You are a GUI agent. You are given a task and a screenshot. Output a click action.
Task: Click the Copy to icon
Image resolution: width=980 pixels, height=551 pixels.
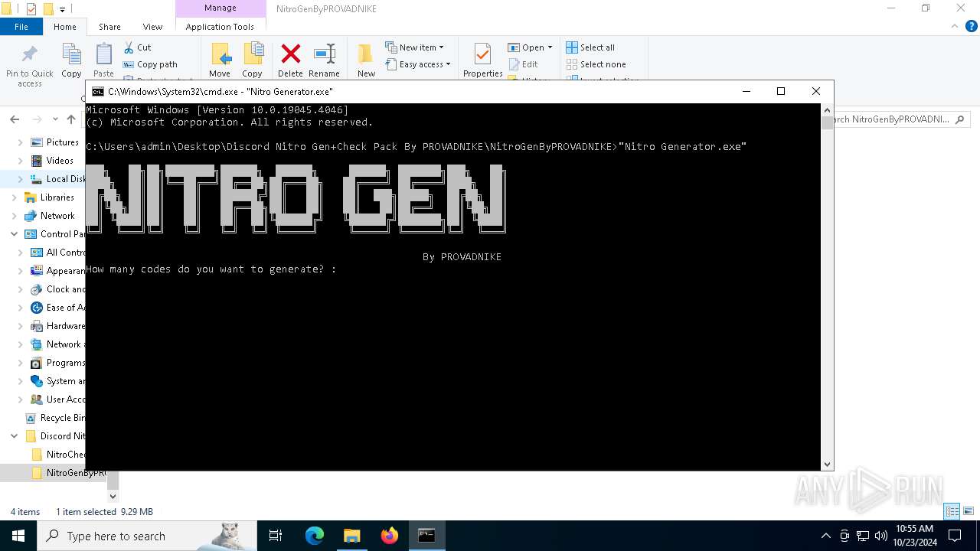[x=253, y=54]
